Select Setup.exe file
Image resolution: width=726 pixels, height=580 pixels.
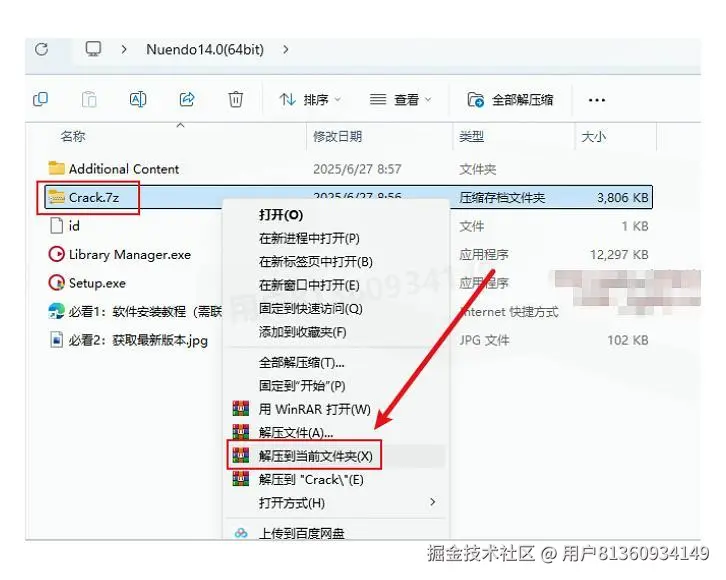(x=97, y=283)
